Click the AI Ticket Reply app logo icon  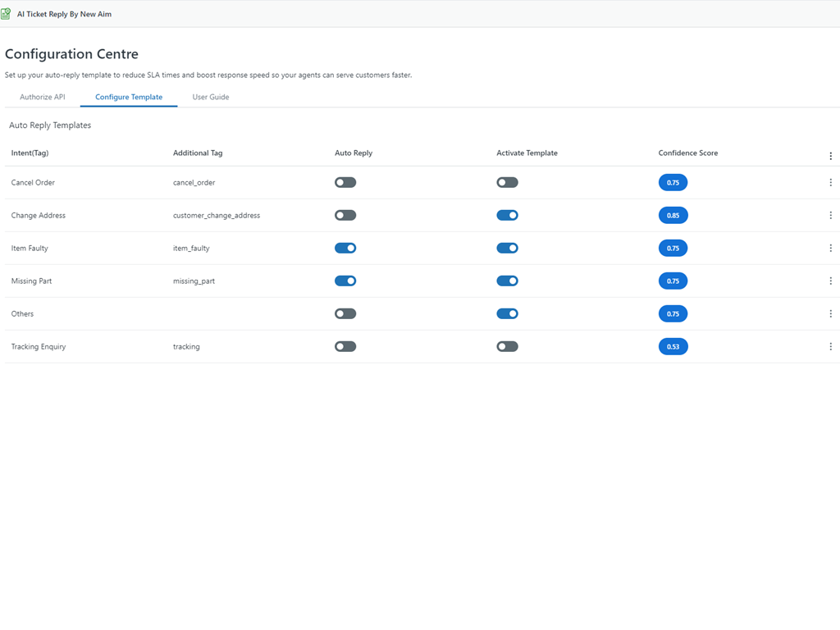(x=6, y=14)
